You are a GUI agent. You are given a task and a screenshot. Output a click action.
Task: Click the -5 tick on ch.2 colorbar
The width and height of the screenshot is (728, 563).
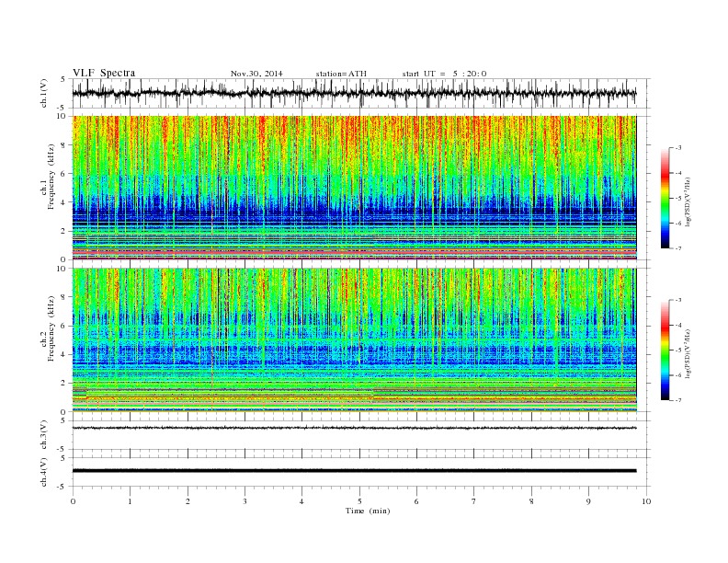pyautogui.click(x=678, y=350)
